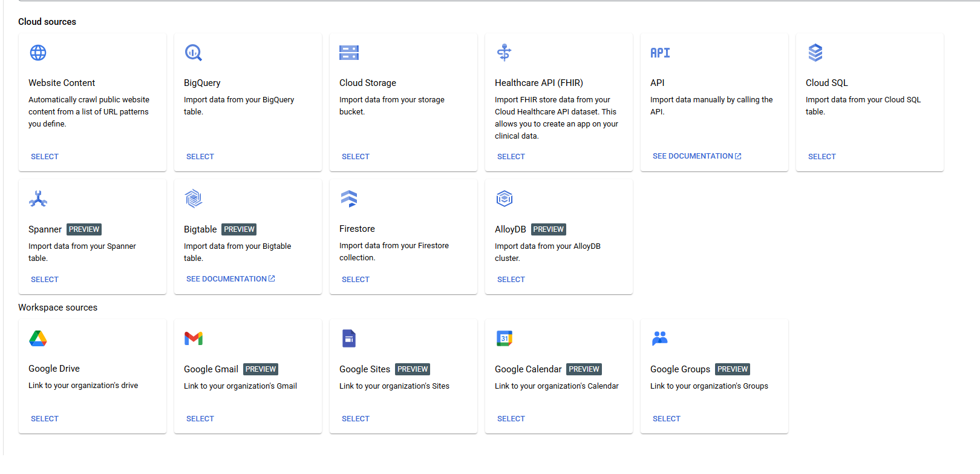Image resolution: width=980 pixels, height=474 pixels.
Task: Click the 'Healthcare API (FHIR)' card title
Action: [x=539, y=83]
